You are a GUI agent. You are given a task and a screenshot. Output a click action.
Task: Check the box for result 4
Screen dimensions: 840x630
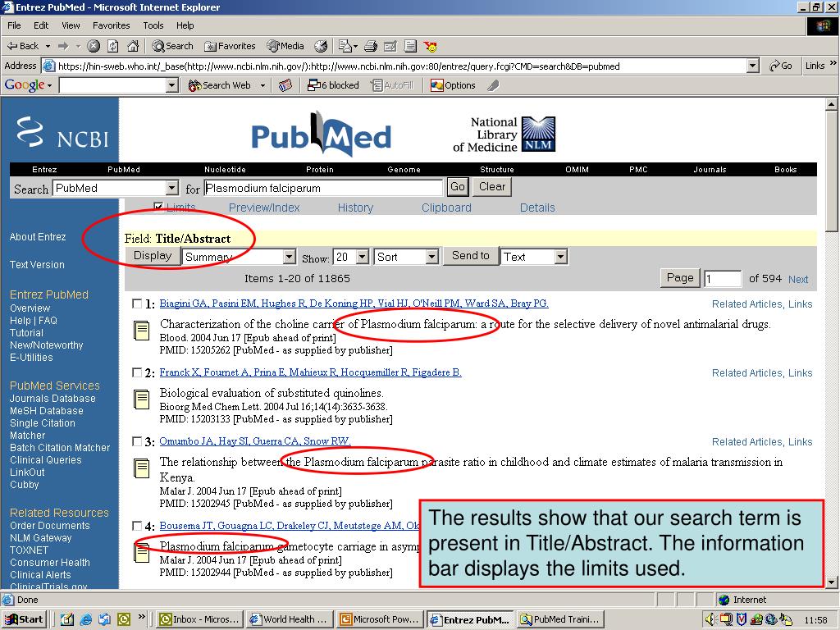click(137, 526)
